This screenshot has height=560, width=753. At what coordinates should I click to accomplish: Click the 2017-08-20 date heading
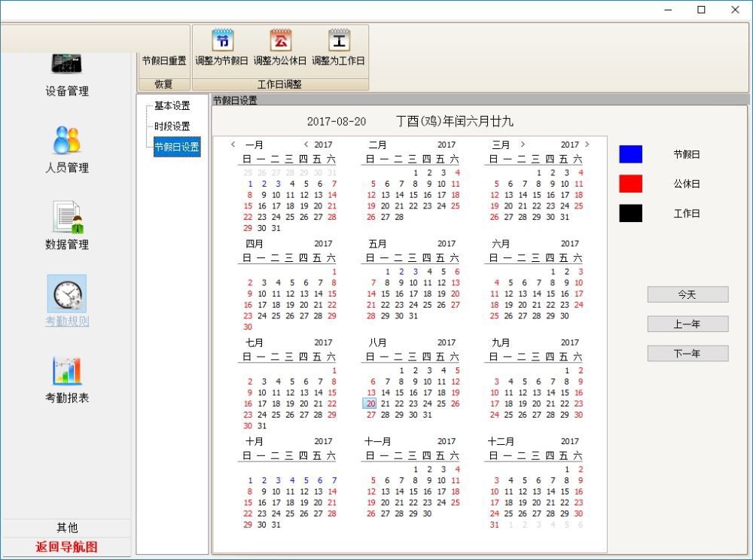(336, 121)
